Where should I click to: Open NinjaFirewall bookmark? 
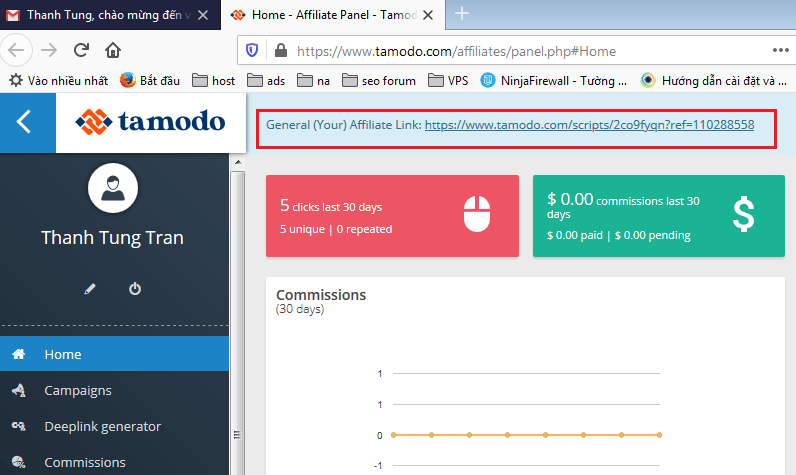coord(553,81)
